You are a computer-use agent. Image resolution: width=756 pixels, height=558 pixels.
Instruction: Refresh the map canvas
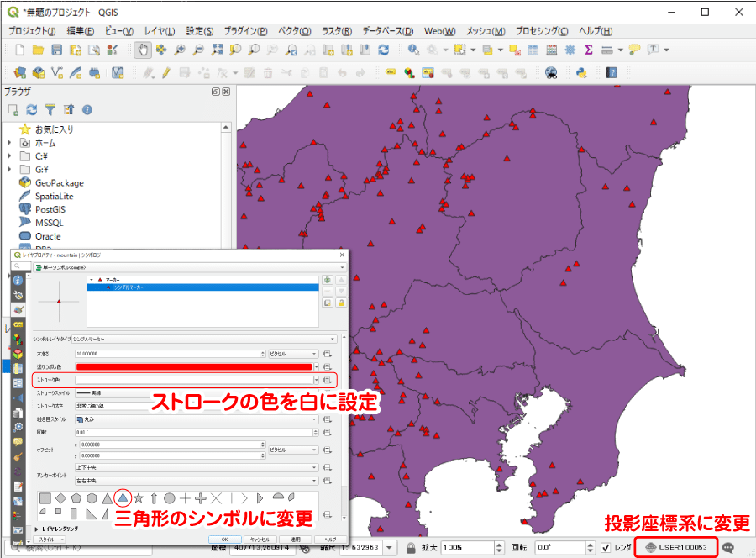click(x=383, y=50)
